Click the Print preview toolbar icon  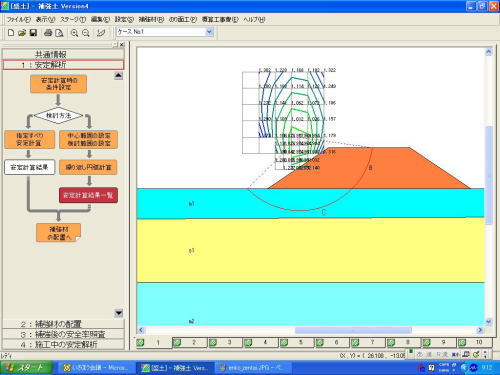pyautogui.click(x=59, y=33)
